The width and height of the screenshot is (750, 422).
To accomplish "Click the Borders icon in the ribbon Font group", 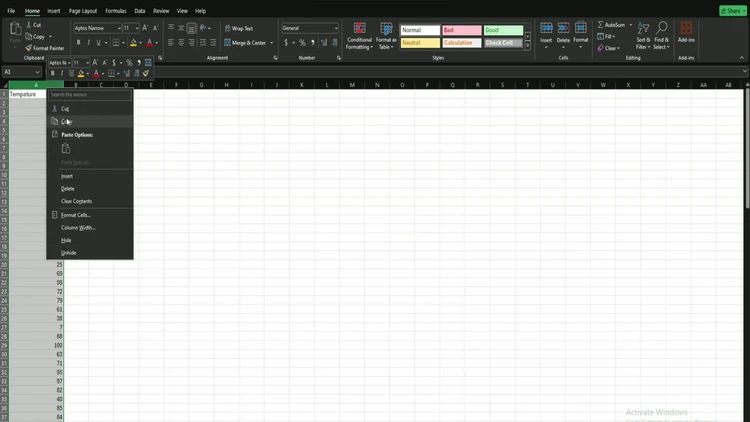I will [x=116, y=43].
